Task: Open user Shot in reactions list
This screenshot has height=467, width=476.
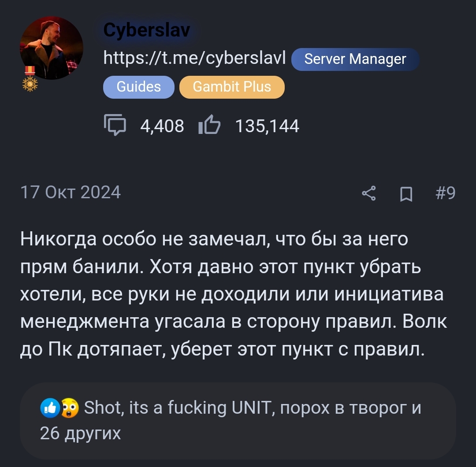Action: 102,407
